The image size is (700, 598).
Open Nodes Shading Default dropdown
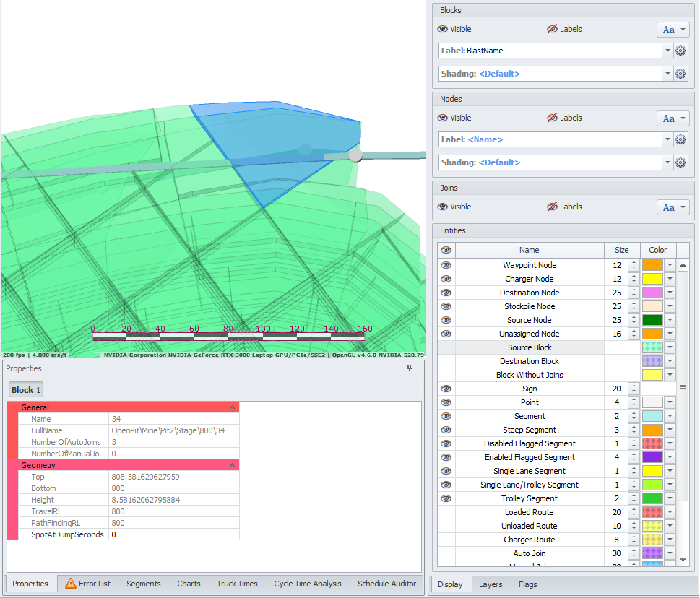pyautogui.click(x=667, y=162)
